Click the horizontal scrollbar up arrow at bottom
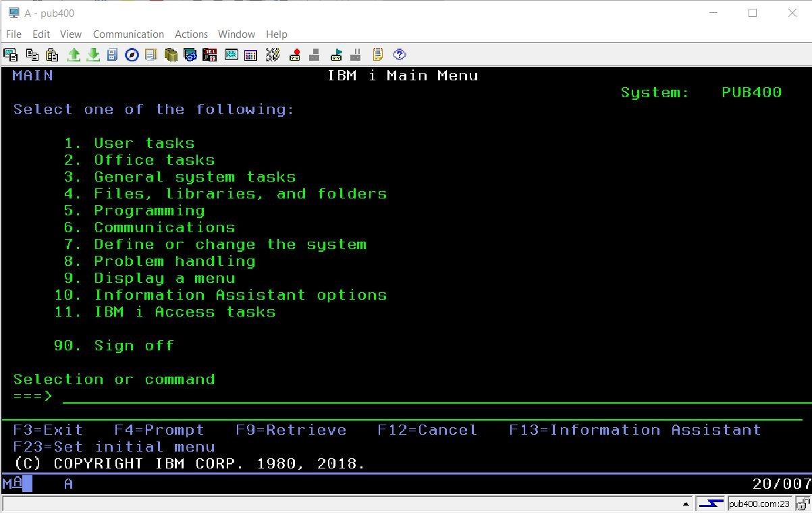 (687, 503)
